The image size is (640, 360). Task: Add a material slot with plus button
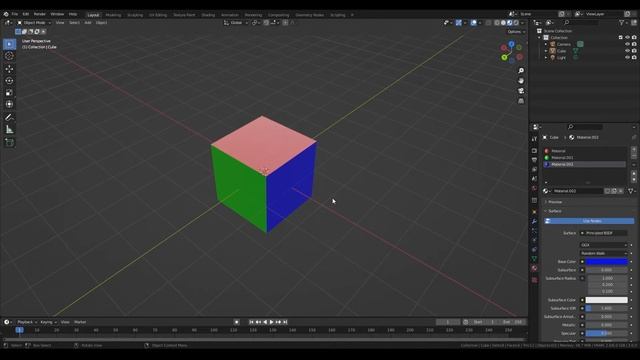(x=634, y=149)
